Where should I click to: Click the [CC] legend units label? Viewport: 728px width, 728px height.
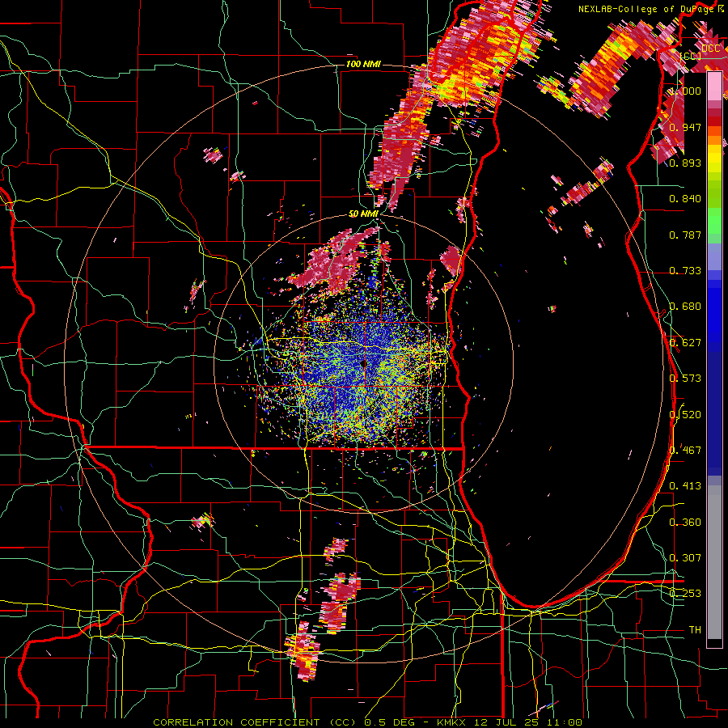pos(691,56)
